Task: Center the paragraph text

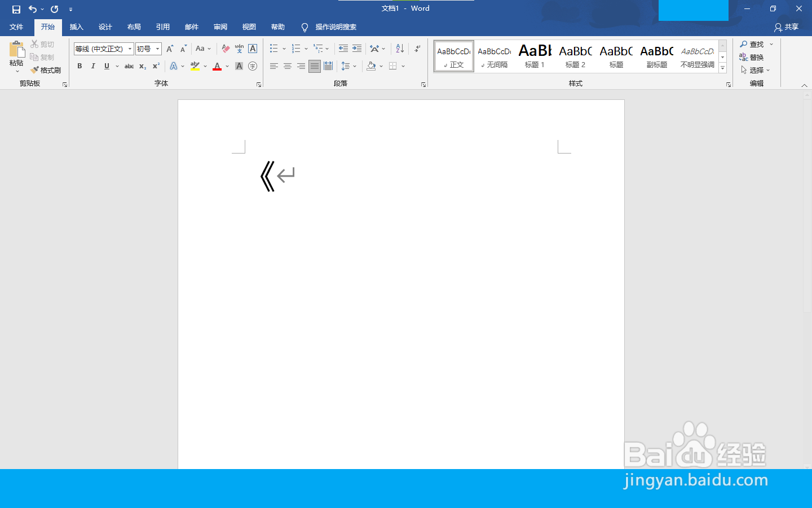Action: point(287,66)
